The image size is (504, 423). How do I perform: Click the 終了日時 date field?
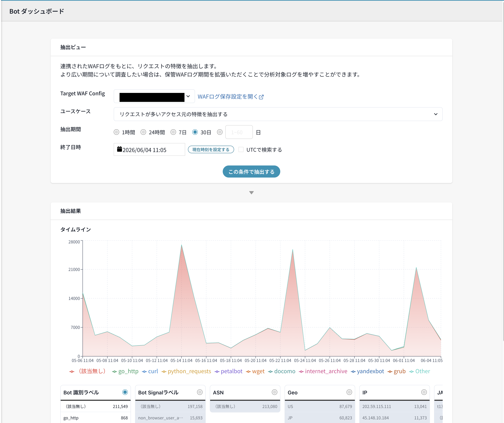(x=149, y=149)
